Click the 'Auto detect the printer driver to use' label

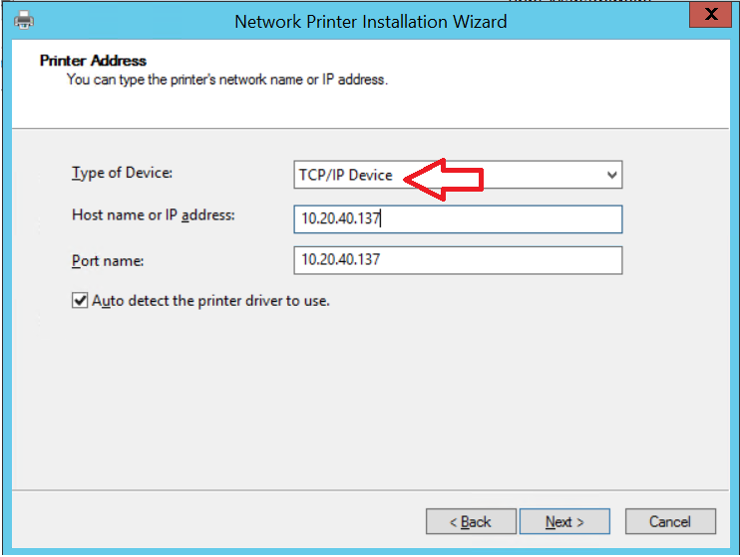pyautogui.click(x=210, y=300)
